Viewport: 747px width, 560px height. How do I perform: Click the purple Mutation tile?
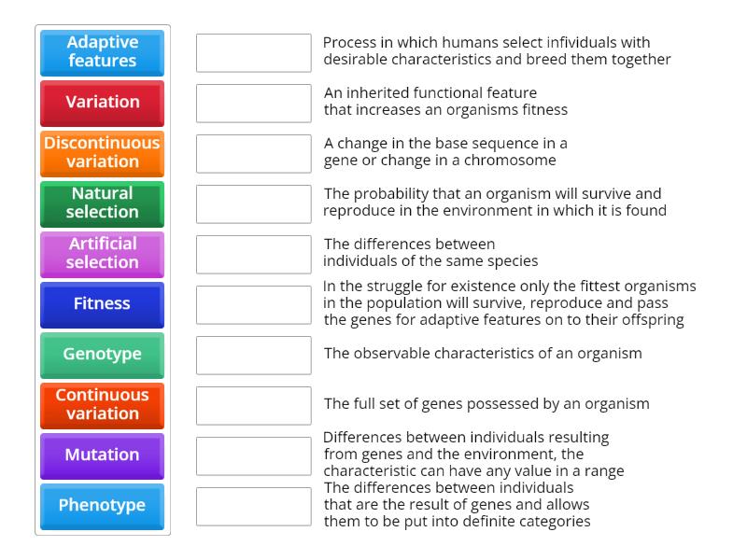(103, 455)
